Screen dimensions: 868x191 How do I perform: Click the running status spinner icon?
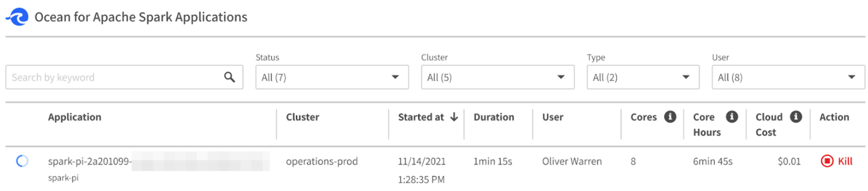[x=22, y=161]
